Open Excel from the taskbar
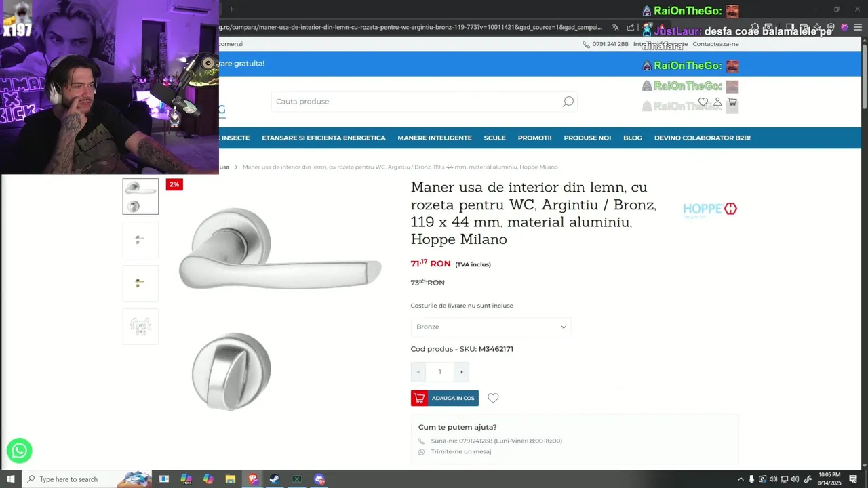 tap(297, 479)
